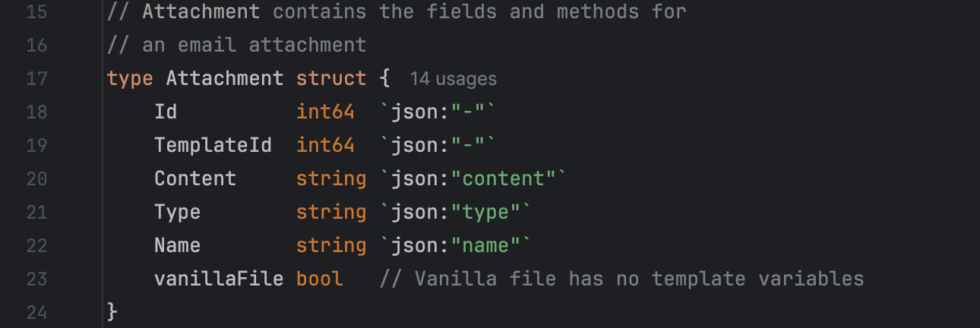Screen dimensions: 980x328
Task: Click the Content field name
Action: (195, 179)
